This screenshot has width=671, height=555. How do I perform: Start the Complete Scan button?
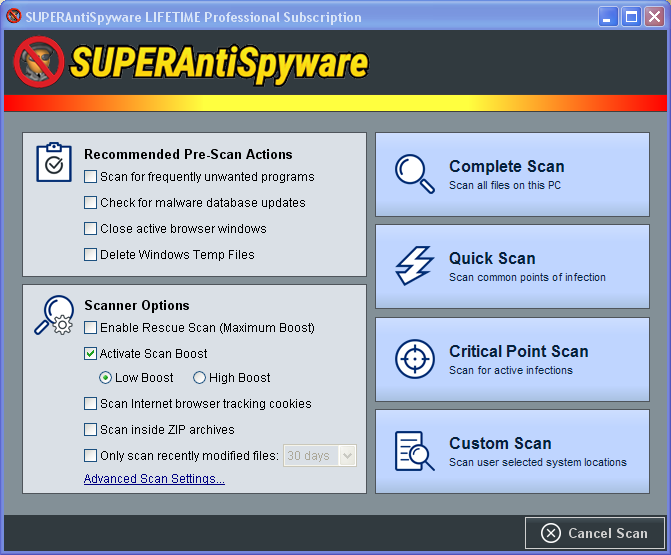(512, 174)
